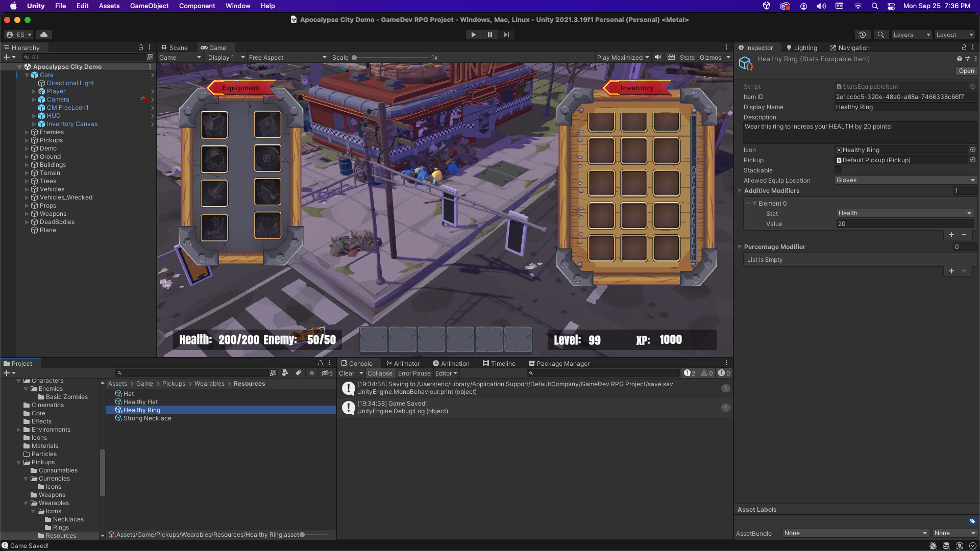Click the cloud services icon

pyautogui.click(x=44, y=35)
